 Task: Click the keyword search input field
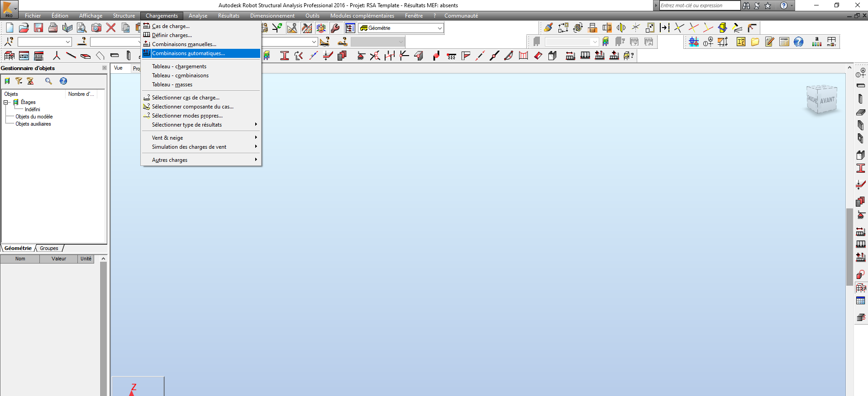[x=700, y=5]
